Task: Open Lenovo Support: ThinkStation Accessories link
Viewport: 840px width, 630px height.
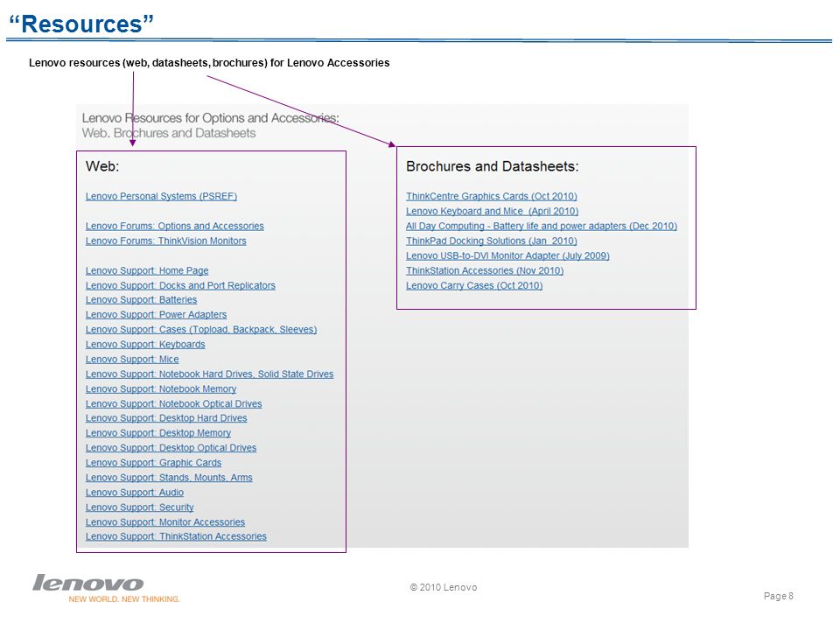Action: coord(176,536)
